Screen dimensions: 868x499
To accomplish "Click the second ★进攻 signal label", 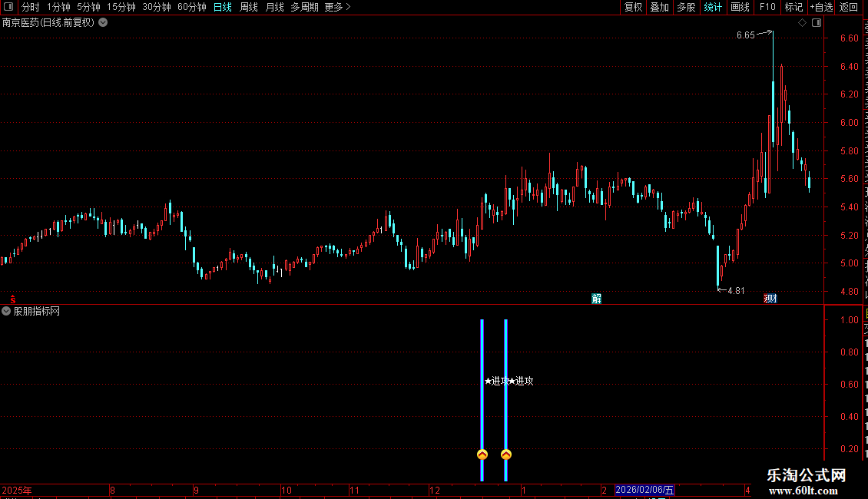I will (521, 382).
